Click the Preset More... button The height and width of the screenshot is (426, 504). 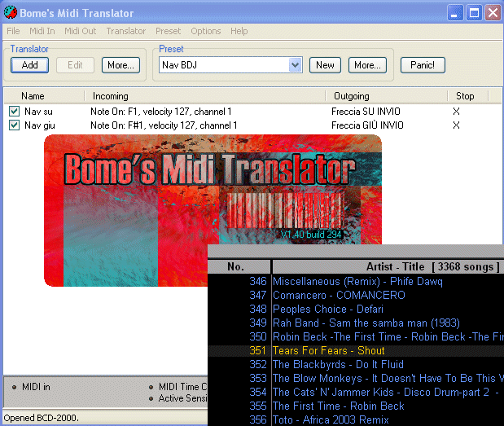coord(366,65)
